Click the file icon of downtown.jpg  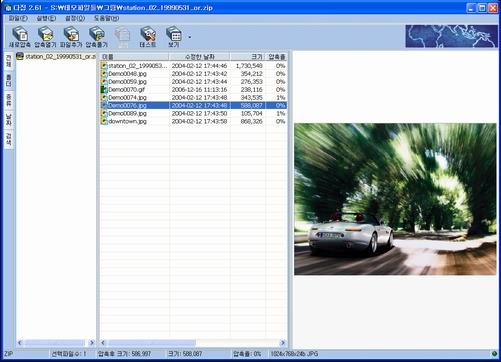point(104,121)
